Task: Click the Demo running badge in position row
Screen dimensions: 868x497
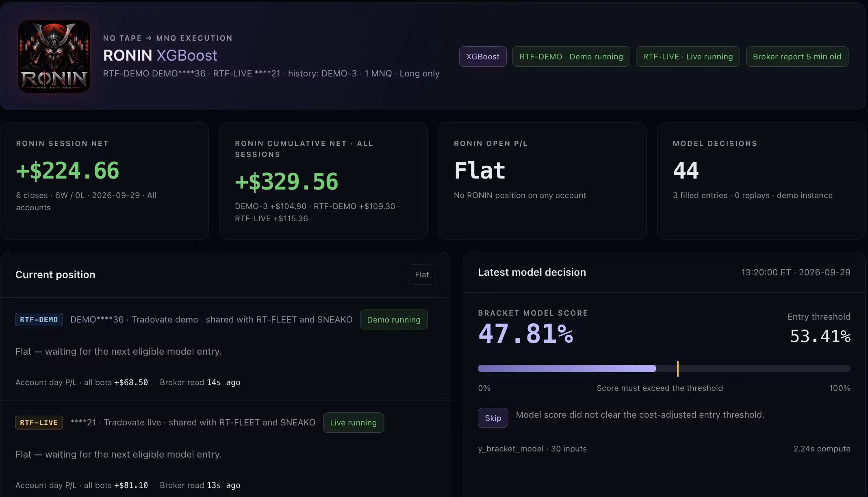Action: click(x=394, y=320)
